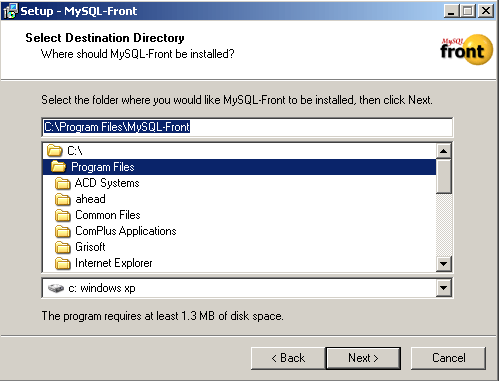Select the C:\ root folder row

tap(239, 151)
